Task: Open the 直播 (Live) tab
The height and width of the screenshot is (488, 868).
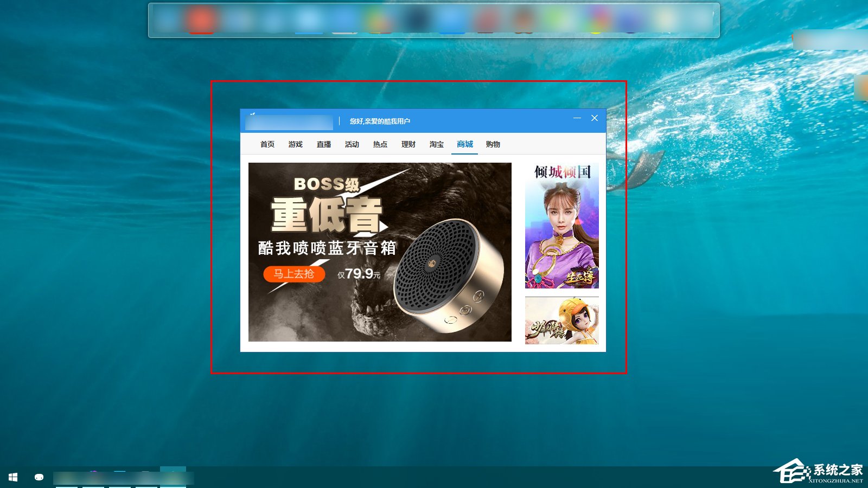Action: pyautogui.click(x=323, y=144)
